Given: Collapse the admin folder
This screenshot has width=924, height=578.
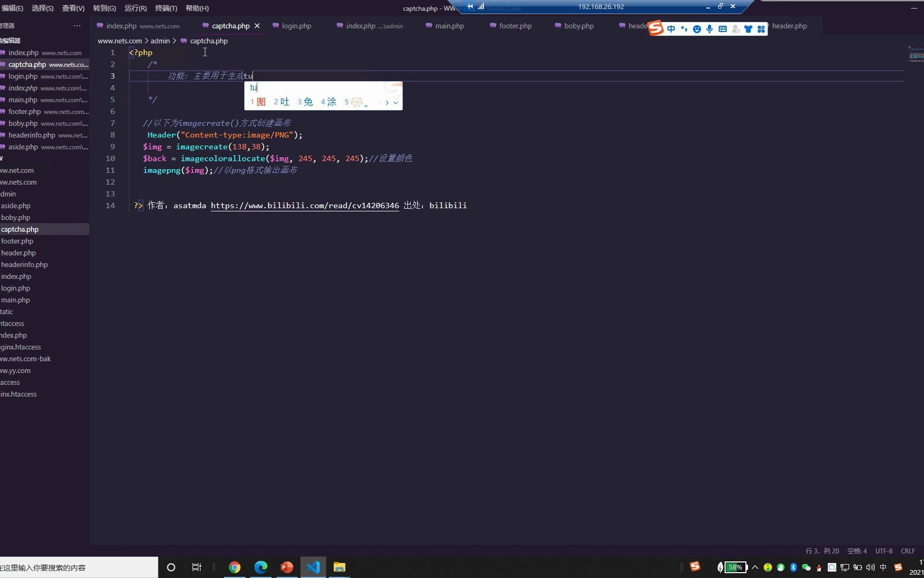Looking at the screenshot, I should (44, 194).
